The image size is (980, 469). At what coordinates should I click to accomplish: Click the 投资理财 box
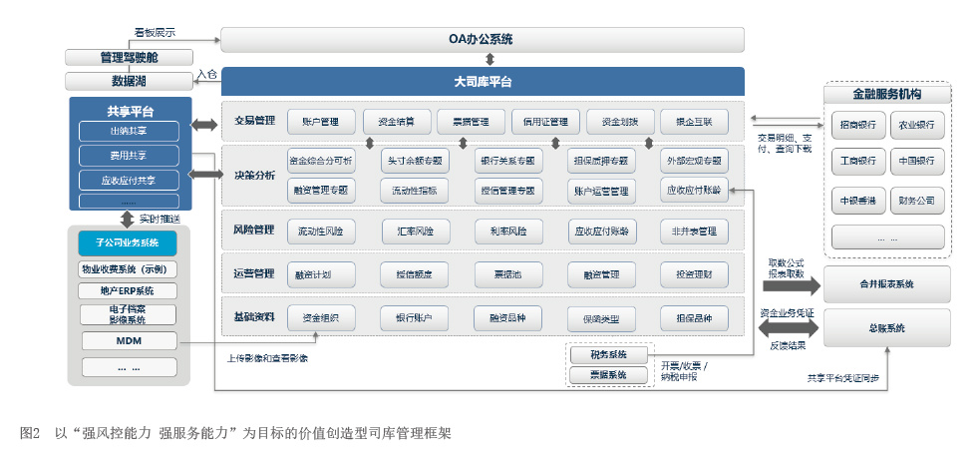point(695,274)
